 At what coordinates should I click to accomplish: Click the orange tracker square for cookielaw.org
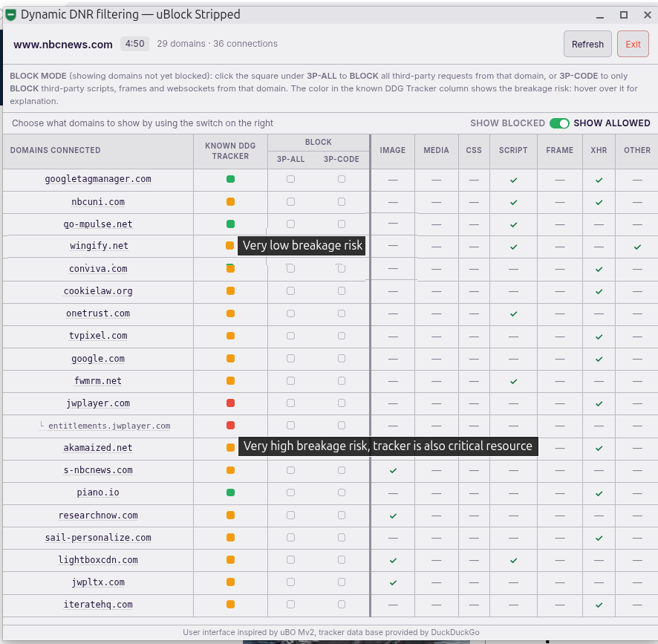click(230, 291)
